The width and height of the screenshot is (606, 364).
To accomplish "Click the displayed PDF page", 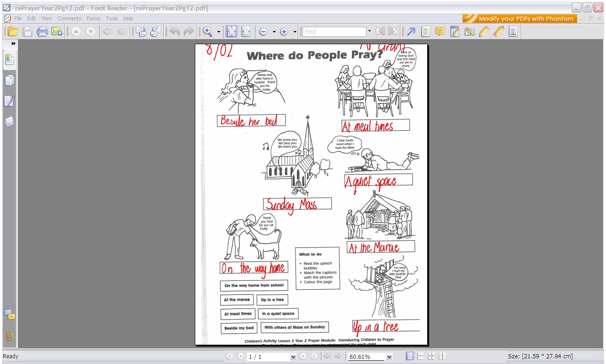I will tap(311, 195).
